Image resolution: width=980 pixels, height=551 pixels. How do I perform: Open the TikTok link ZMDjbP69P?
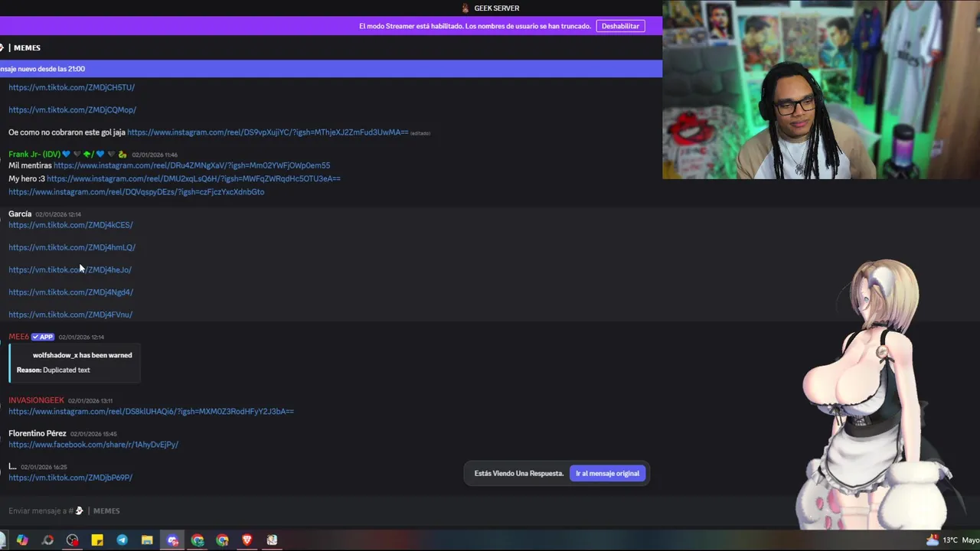[70, 478]
